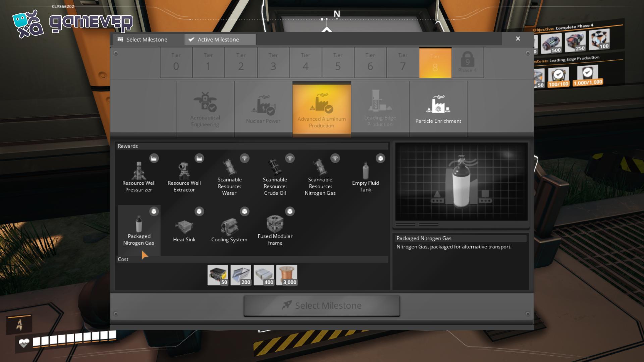The height and width of the screenshot is (362, 644).
Task: Choose the Heat Sink reward item
Action: pyautogui.click(x=184, y=230)
